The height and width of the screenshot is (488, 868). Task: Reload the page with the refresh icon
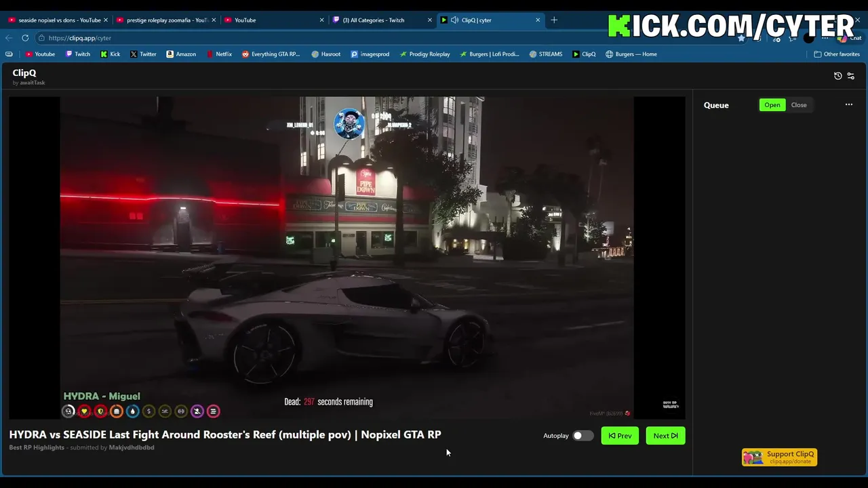[x=25, y=38]
